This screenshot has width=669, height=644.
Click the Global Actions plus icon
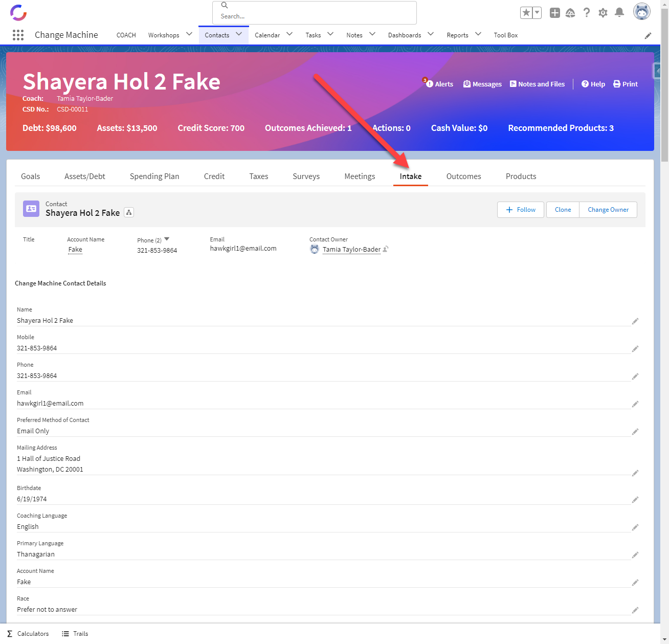(x=555, y=13)
